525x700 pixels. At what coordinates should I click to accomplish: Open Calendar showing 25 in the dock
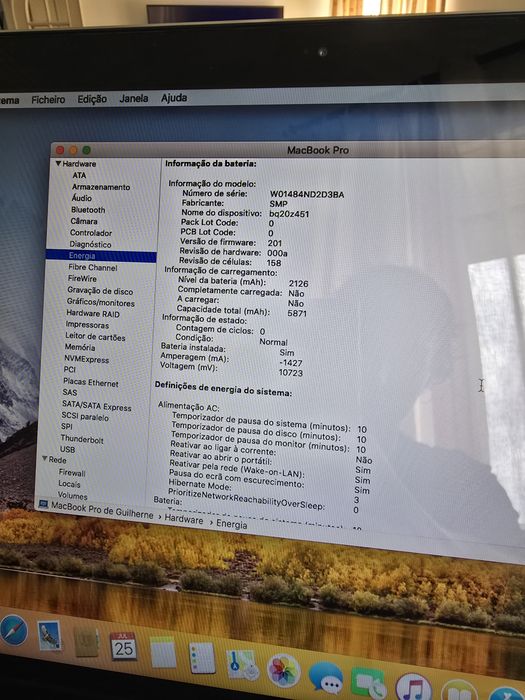point(123,646)
